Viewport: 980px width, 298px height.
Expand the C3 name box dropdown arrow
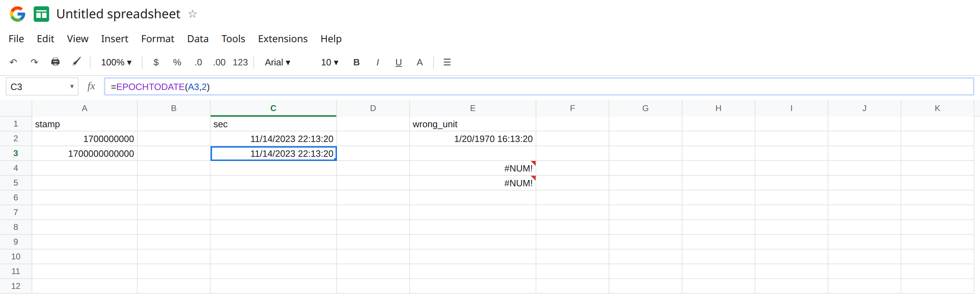pos(72,86)
